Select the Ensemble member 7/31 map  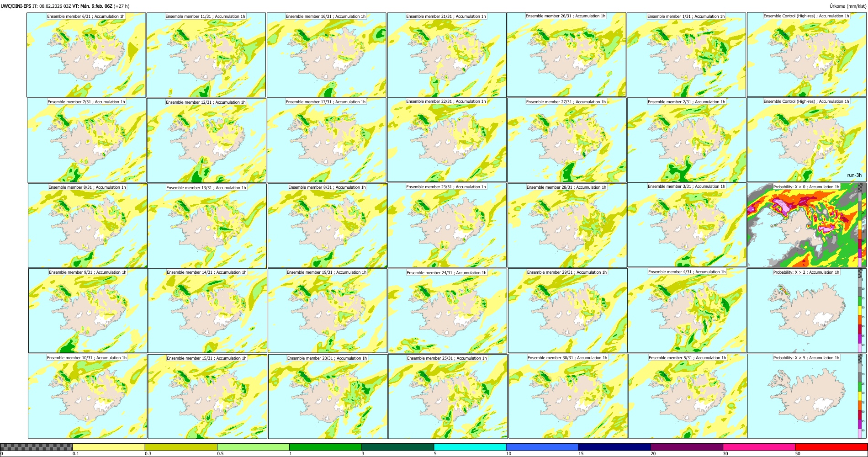click(87, 140)
